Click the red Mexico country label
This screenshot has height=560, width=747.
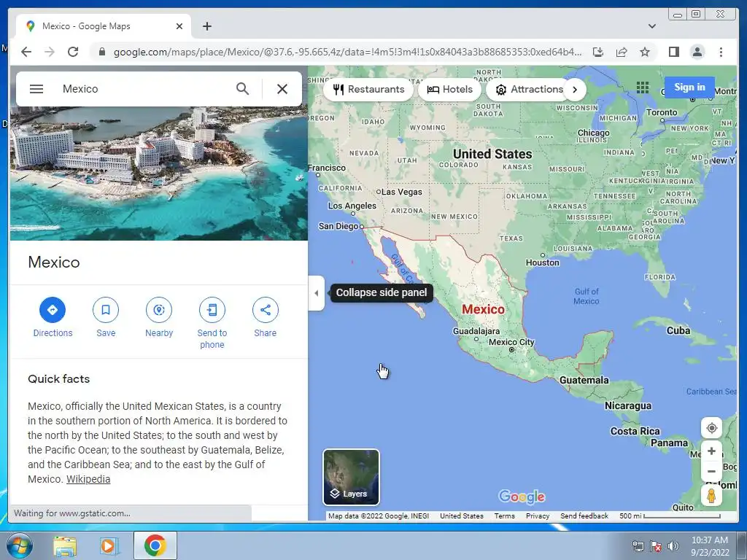tap(483, 309)
